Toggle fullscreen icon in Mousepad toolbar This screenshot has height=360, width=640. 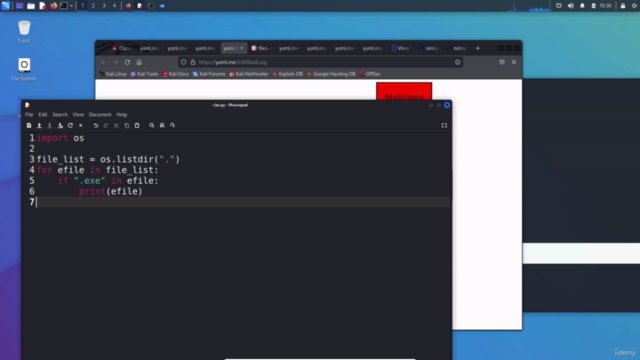(x=444, y=125)
